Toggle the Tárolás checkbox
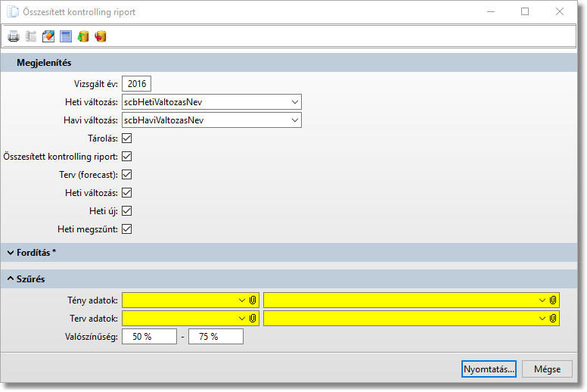 [127, 138]
